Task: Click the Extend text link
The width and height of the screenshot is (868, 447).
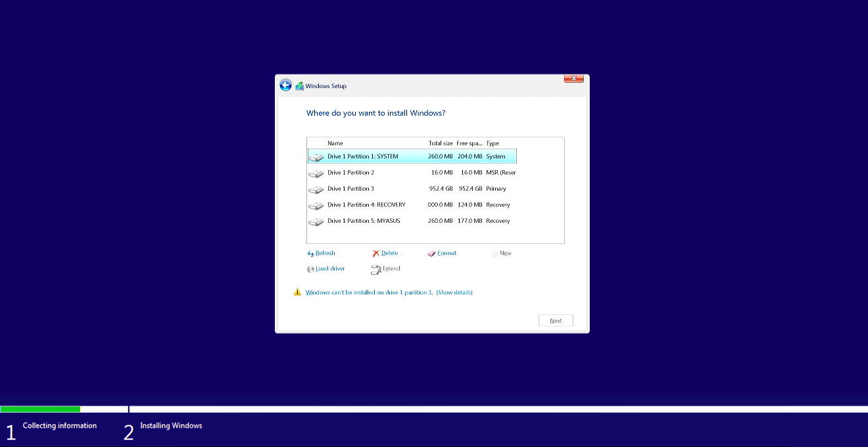Action: (x=391, y=269)
